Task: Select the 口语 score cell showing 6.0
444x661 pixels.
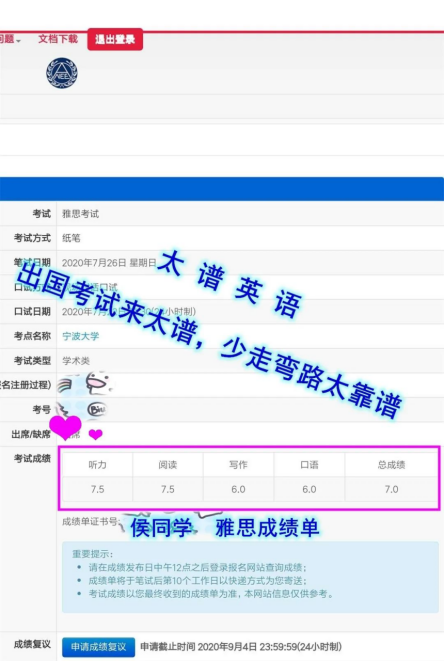Action: click(x=309, y=489)
